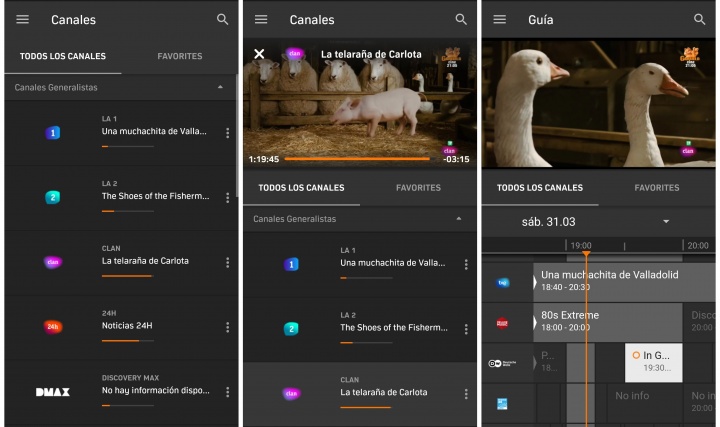Switch to TODOS LOS CANALES tab in Guía screen
720x427 pixels.
(x=540, y=188)
